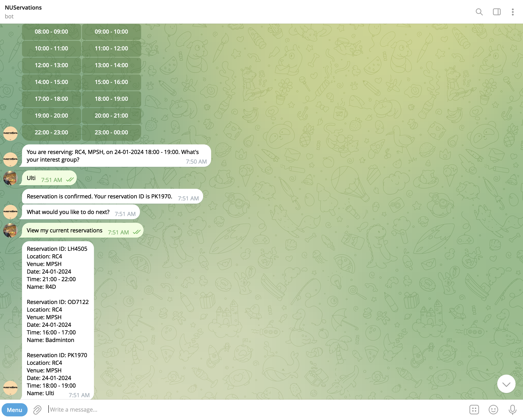Click the NUServations bot avatar beside time slots
Image resolution: width=523 pixels, height=420 pixels.
[10, 133]
